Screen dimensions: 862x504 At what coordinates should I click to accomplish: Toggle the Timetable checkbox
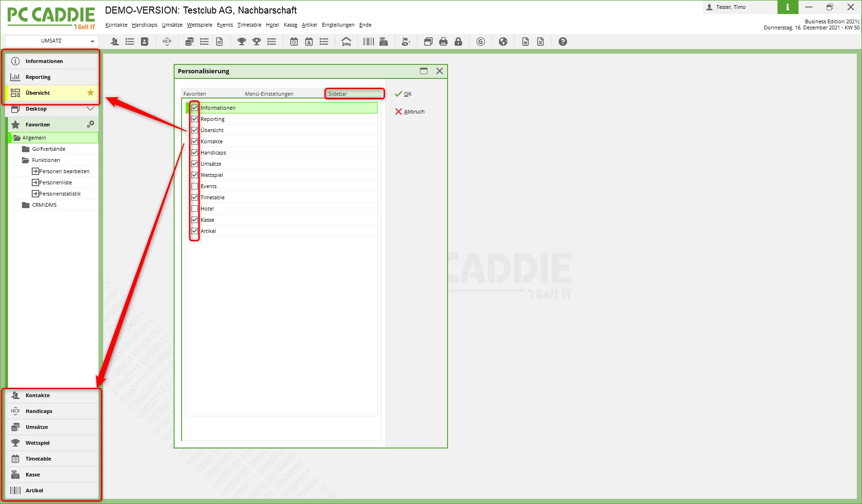click(x=195, y=197)
